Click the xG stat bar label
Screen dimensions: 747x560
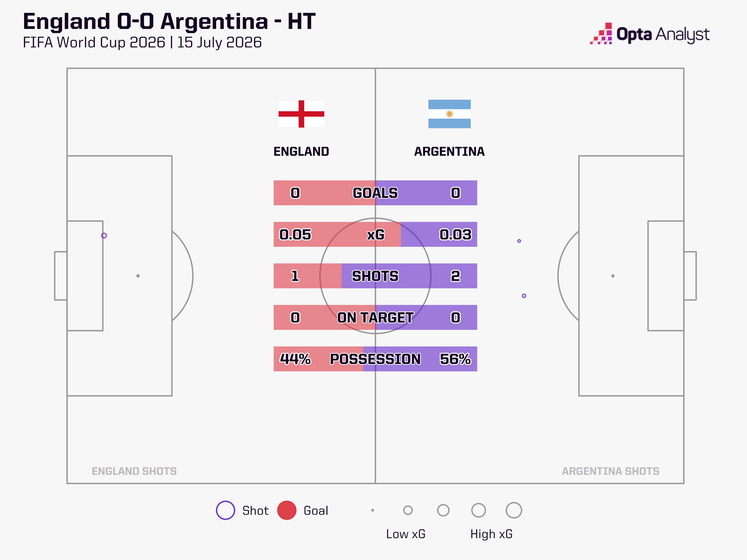coord(376,235)
